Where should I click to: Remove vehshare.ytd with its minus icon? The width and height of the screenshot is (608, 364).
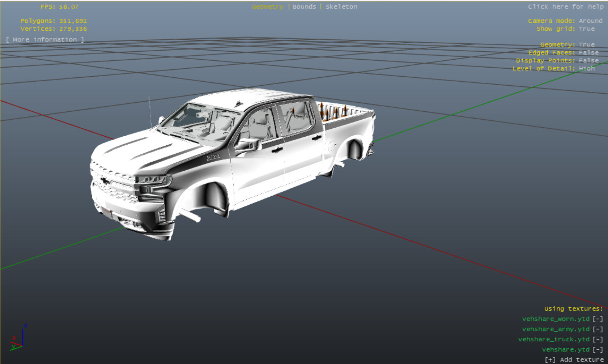pos(597,350)
